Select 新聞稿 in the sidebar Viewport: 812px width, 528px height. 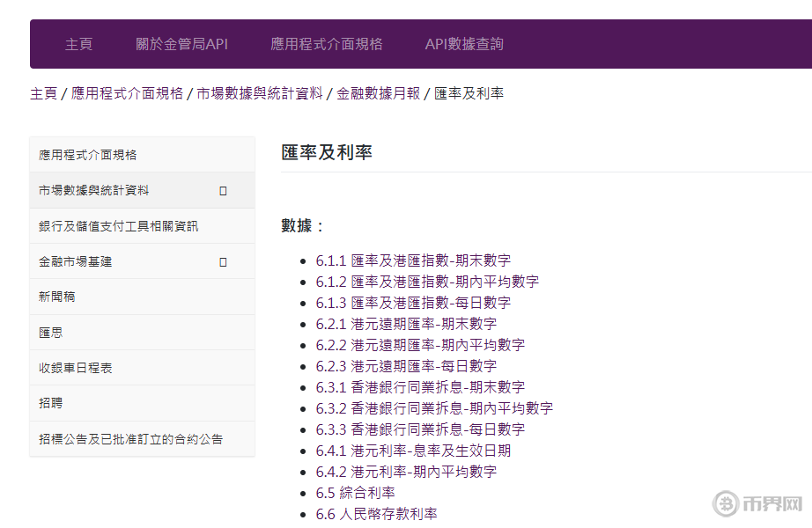(57, 297)
